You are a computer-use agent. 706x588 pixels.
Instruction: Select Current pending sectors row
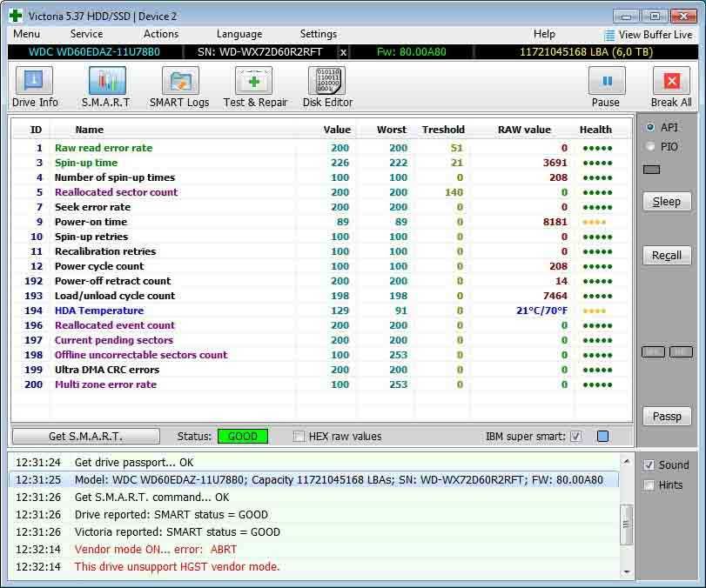pyautogui.click(x=320, y=340)
